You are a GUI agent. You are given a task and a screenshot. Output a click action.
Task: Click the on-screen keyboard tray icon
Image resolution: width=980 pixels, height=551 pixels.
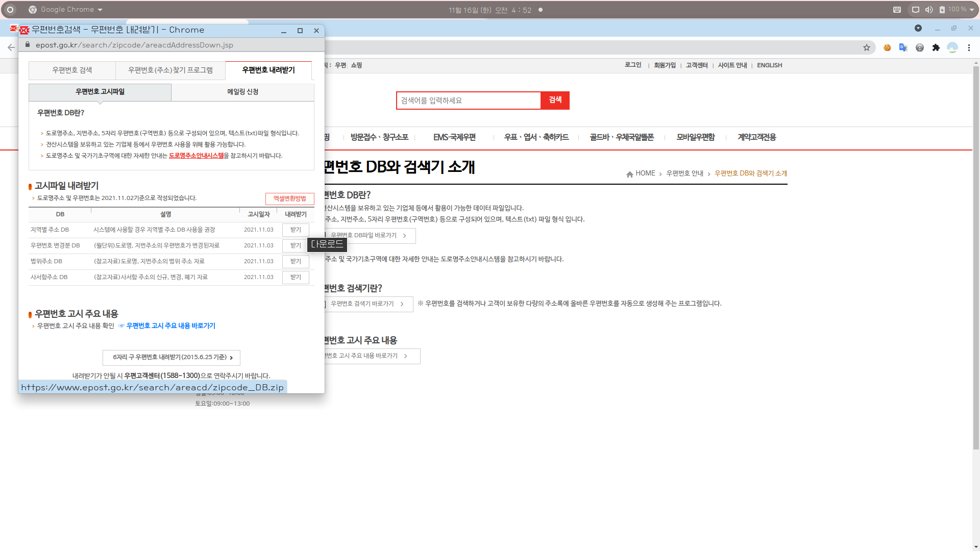tap(897, 10)
